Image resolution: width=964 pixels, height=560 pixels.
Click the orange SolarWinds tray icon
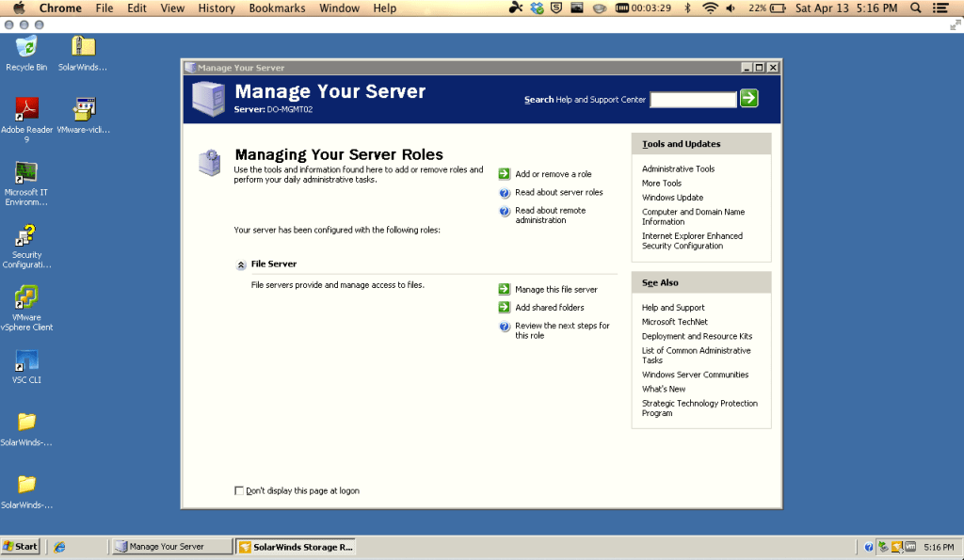pyautogui.click(x=895, y=546)
